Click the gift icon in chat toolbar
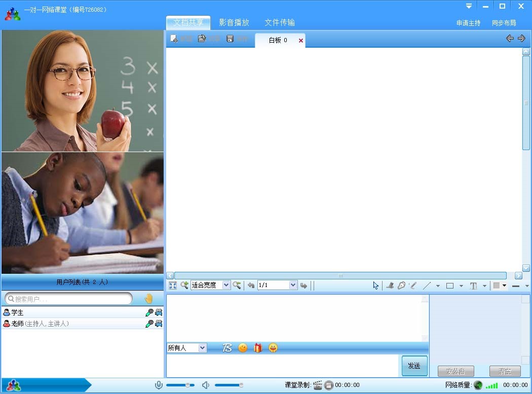This screenshot has width=532, height=394. [x=258, y=348]
